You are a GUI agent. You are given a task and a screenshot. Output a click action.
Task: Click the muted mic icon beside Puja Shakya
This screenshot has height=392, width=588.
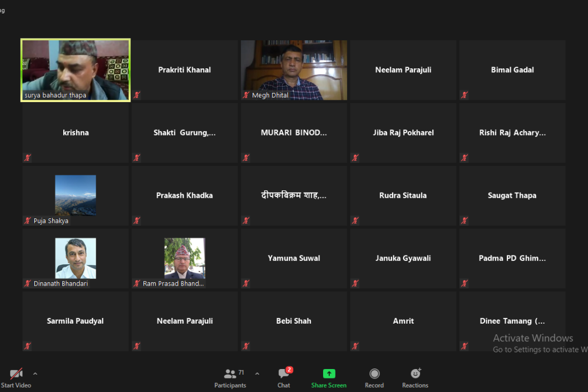pyautogui.click(x=27, y=221)
